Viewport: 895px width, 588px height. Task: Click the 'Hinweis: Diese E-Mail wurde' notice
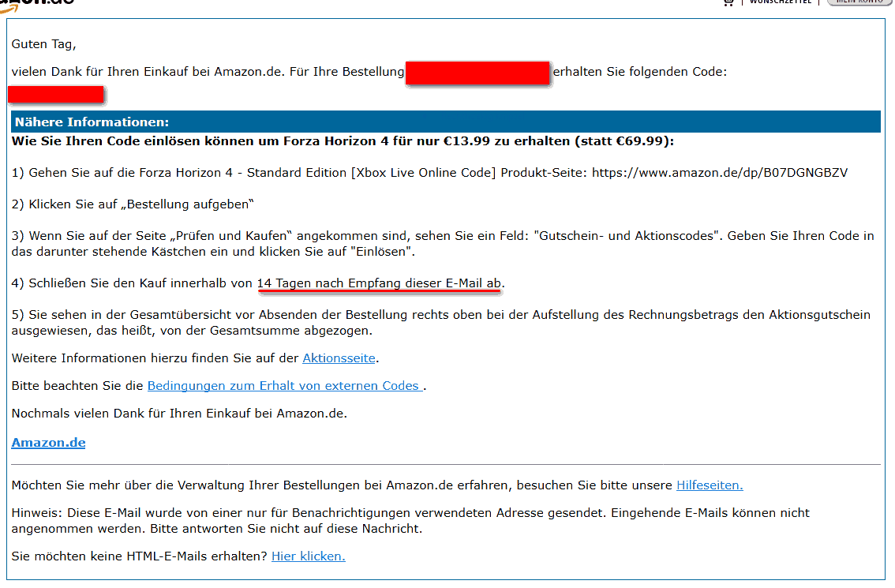410,521
